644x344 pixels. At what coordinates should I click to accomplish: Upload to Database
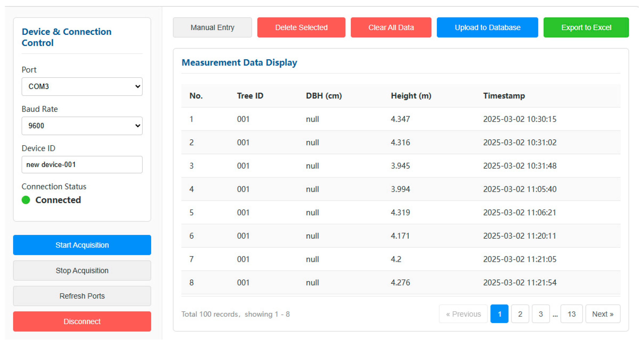(487, 28)
